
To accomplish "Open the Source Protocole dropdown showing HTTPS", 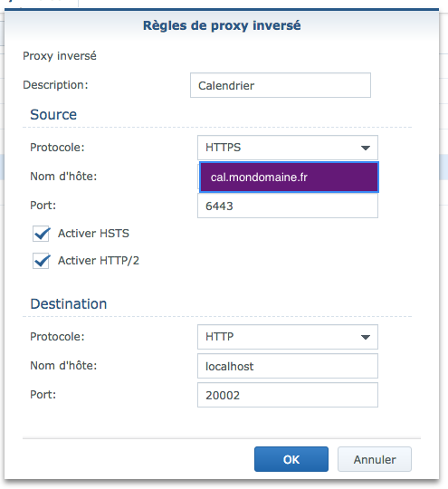I will [x=288, y=148].
